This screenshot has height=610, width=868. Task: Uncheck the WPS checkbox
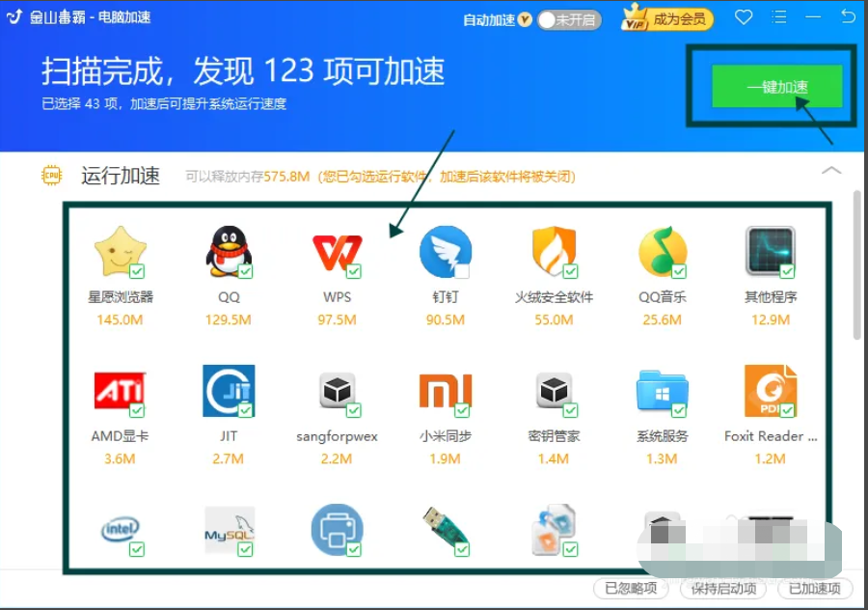[x=354, y=271]
